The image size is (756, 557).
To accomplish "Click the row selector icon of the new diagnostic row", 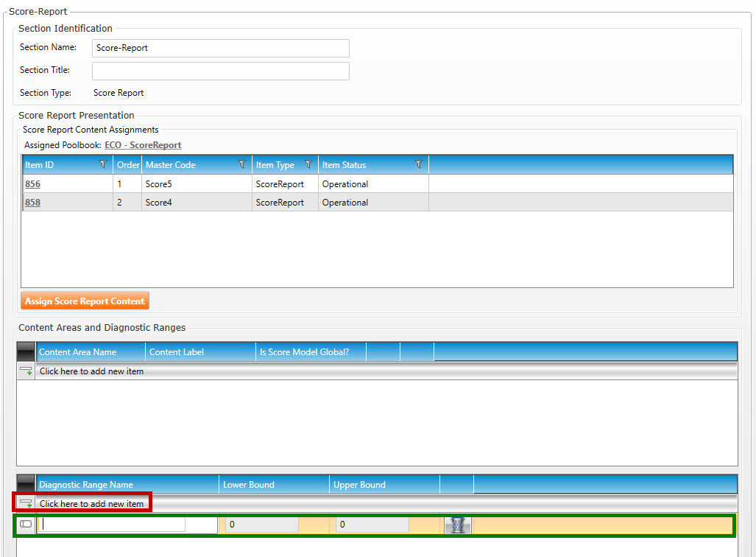I will [x=26, y=525].
